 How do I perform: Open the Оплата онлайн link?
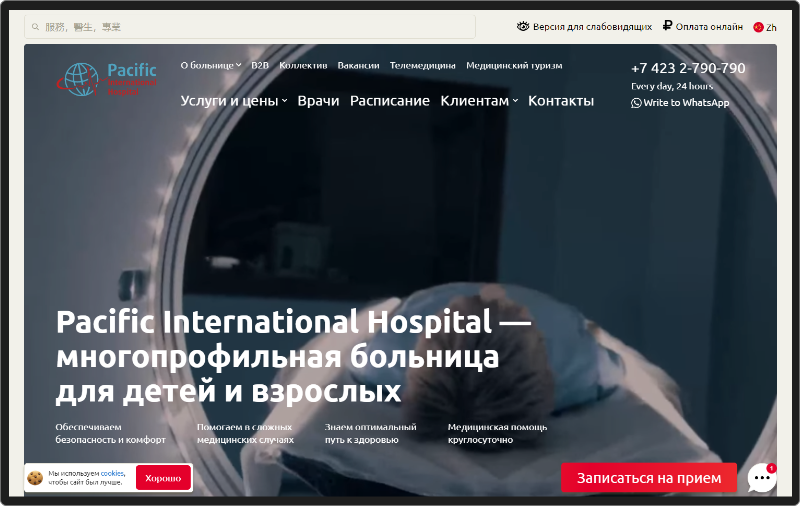pos(709,27)
